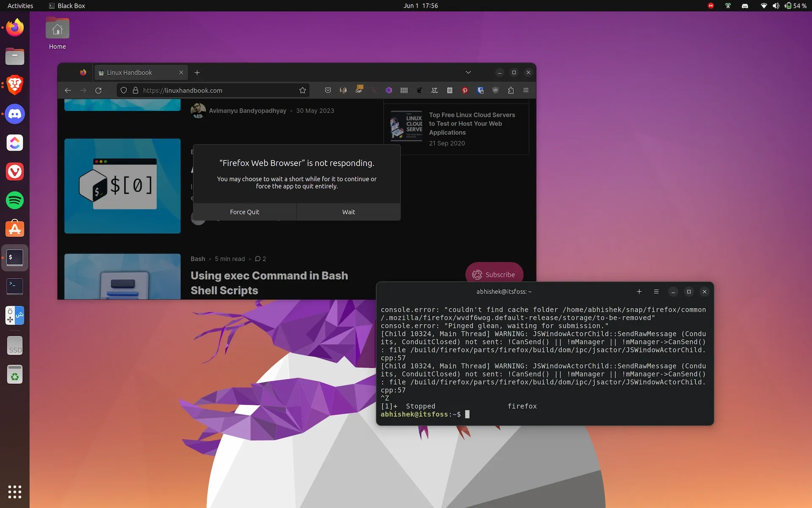812x508 pixels.
Task: Open the GNOME Shell integration foot icon
Action: [419, 90]
